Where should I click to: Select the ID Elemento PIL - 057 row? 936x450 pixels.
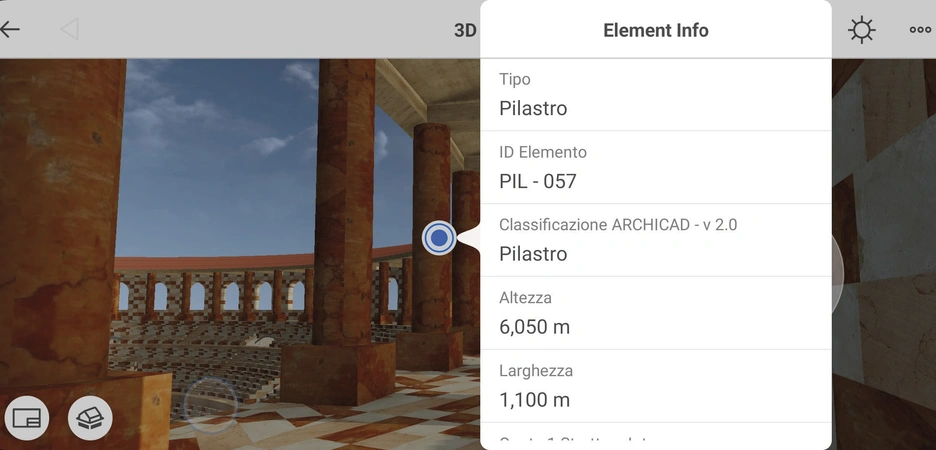(655, 168)
